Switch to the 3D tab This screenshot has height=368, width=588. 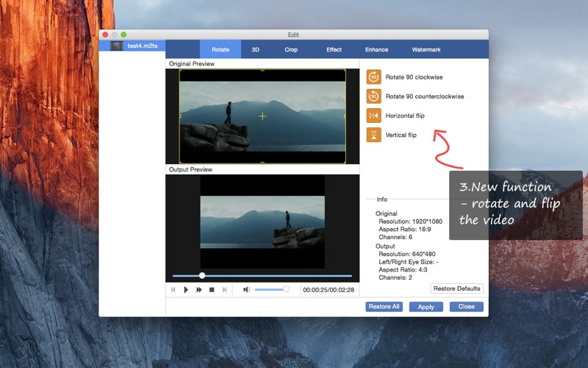[x=255, y=49]
